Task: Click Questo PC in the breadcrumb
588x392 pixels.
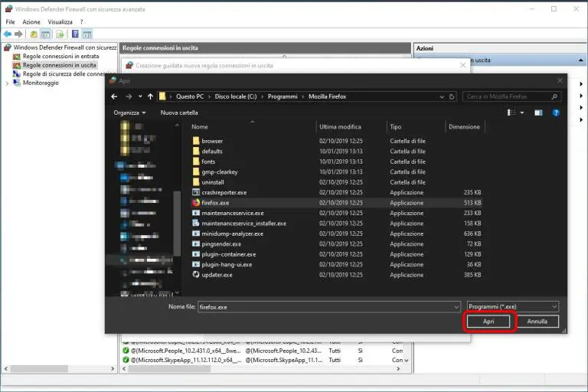Action: click(190, 96)
